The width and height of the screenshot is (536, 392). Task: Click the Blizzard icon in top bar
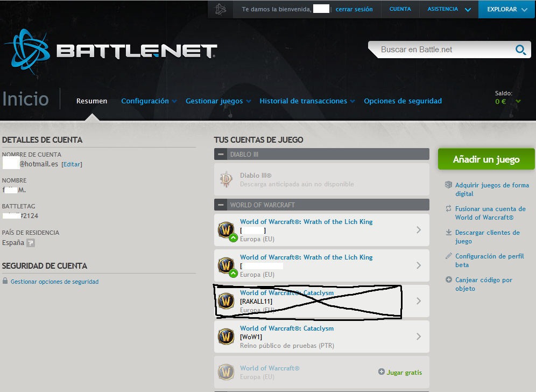pyautogui.click(x=221, y=9)
